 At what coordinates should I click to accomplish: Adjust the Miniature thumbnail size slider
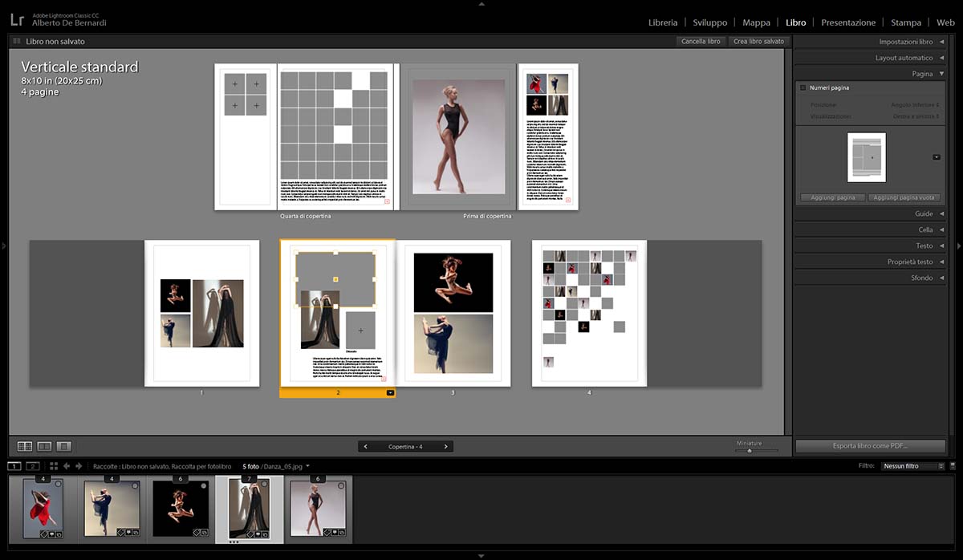[749, 451]
